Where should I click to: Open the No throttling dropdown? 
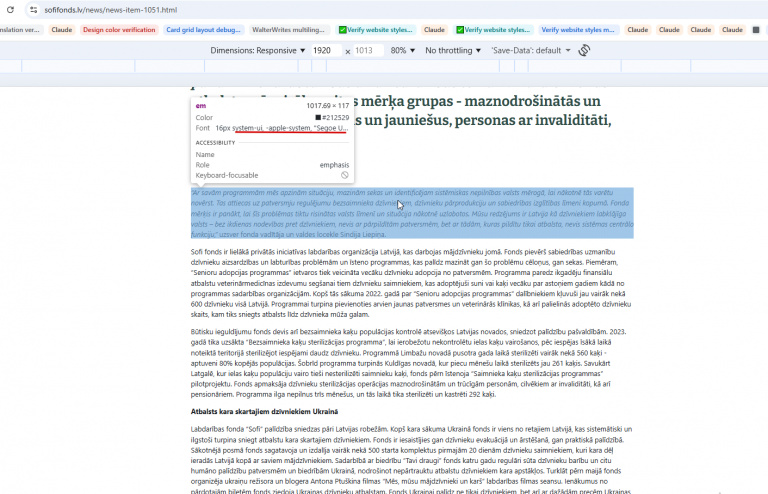pyautogui.click(x=453, y=50)
